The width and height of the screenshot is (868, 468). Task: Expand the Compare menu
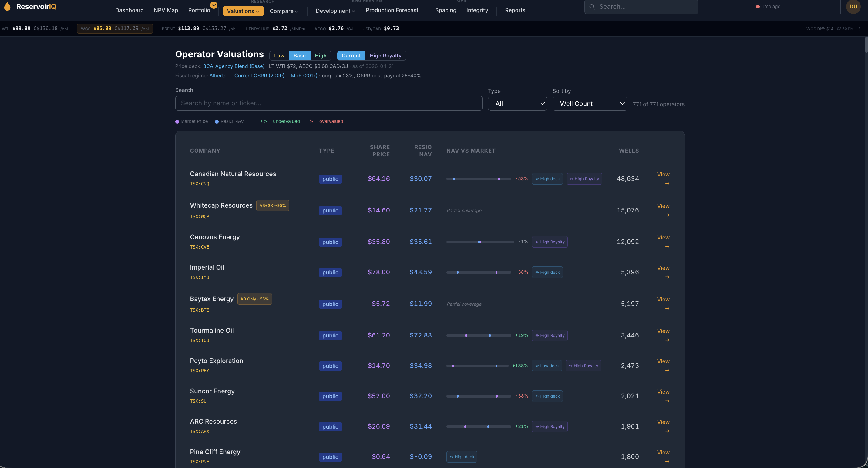[x=284, y=11]
